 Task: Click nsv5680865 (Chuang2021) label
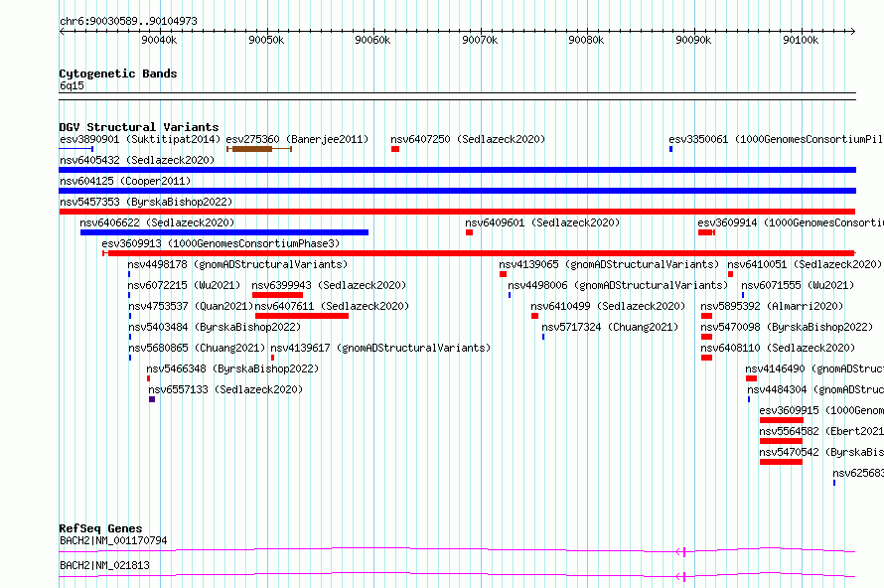click(197, 348)
